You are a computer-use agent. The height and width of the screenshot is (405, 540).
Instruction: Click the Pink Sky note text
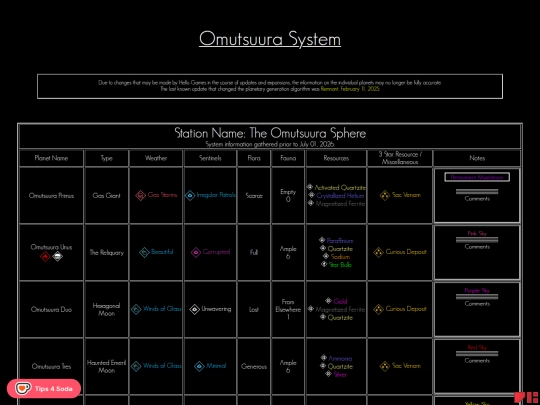[x=477, y=233]
